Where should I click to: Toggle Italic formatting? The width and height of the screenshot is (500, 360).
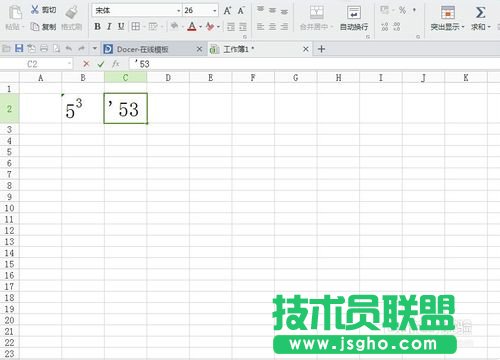click(109, 26)
